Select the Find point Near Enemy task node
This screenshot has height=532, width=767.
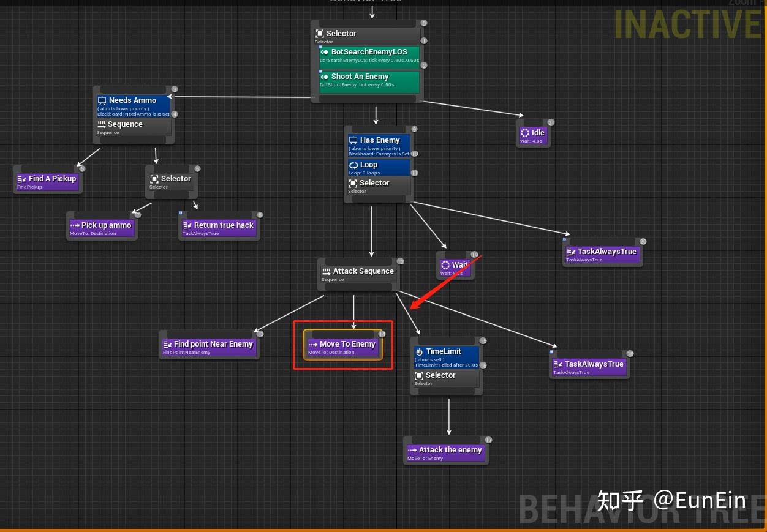208,344
